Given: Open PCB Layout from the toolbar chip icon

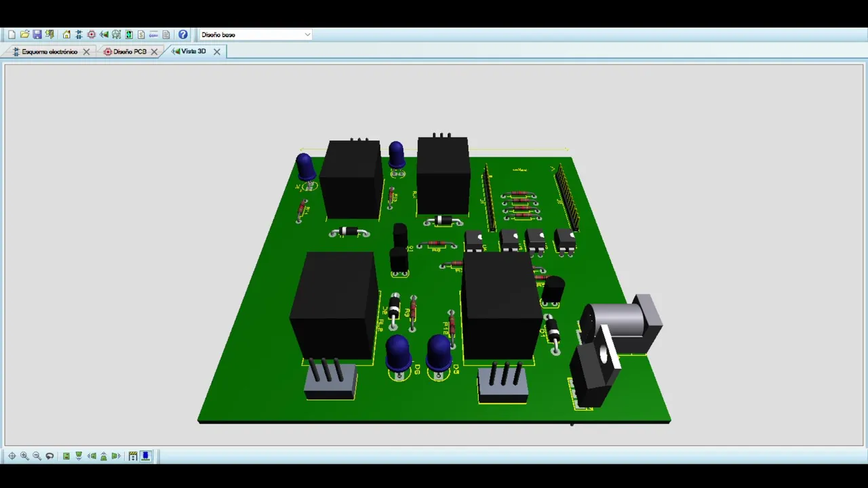Looking at the screenshot, I should 92,35.
